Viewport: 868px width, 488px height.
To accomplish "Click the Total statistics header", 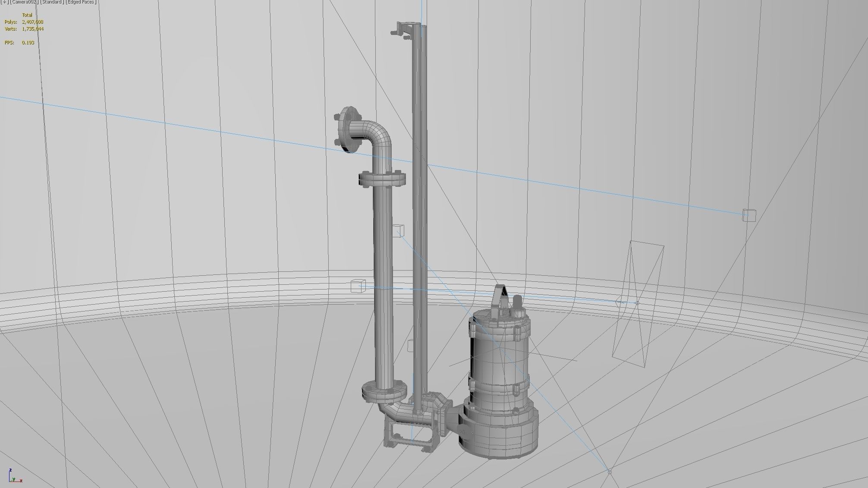I will pyautogui.click(x=27, y=15).
